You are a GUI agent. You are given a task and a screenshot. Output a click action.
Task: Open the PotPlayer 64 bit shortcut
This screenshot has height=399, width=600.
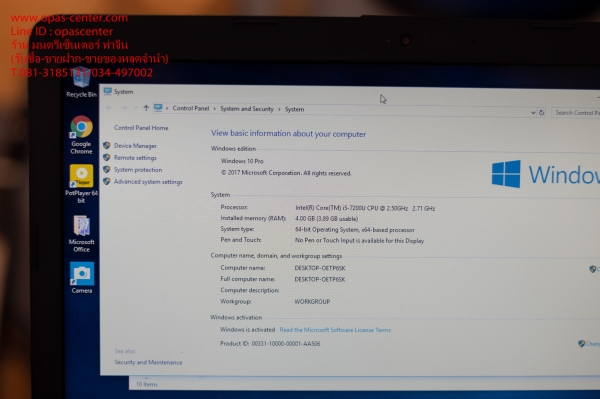81,184
